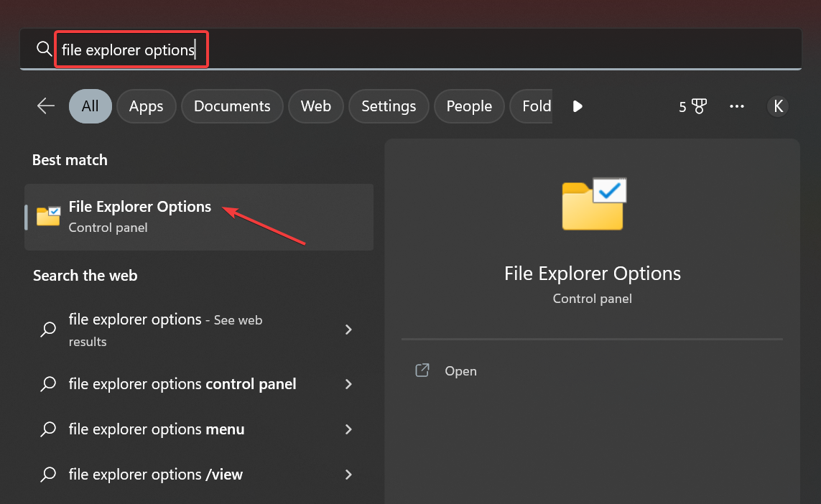Open File Explorer Options best match result
Image resolution: width=821 pixels, height=504 pixels.
[199, 217]
